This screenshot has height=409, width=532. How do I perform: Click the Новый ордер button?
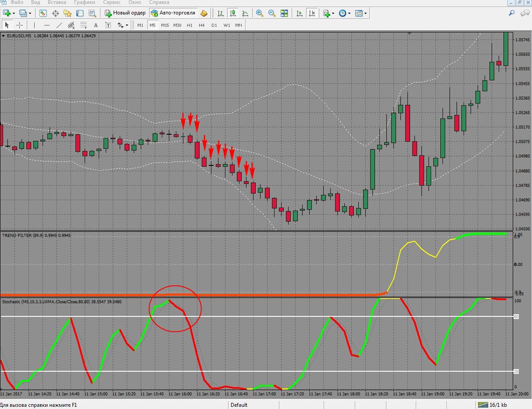pos(125,13)
